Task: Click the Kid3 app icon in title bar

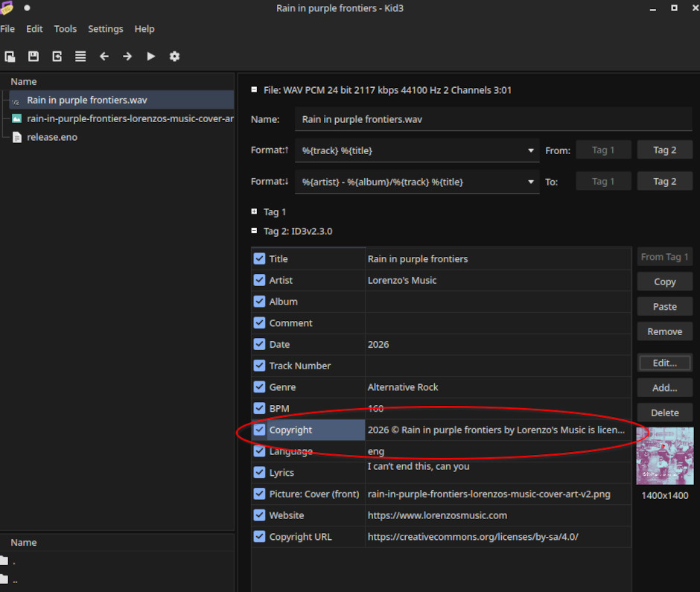Action: pyautogui.click(x=7, y=7)
